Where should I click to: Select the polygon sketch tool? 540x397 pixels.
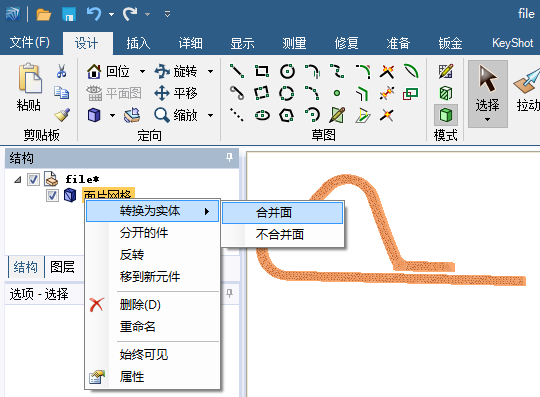tap(287, 115)
